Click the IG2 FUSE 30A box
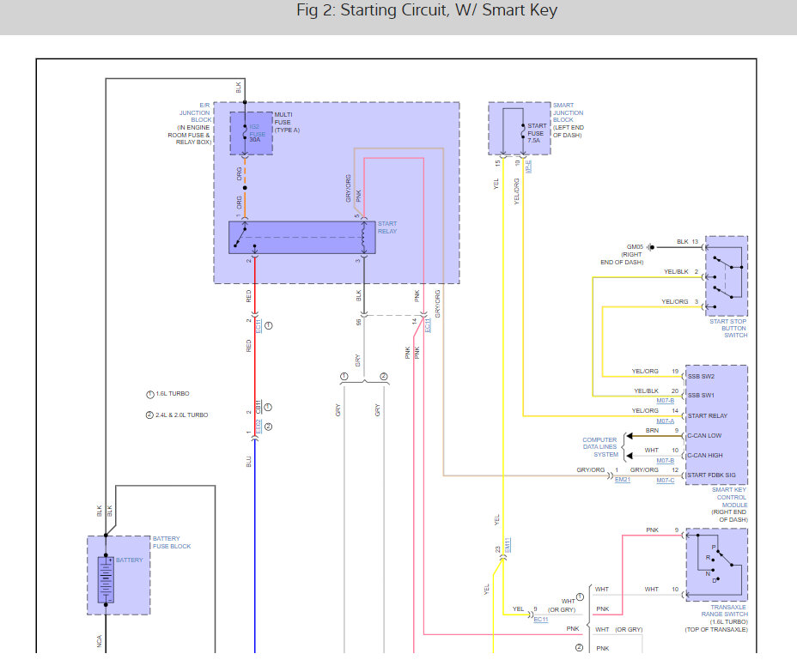 [251, 133]
